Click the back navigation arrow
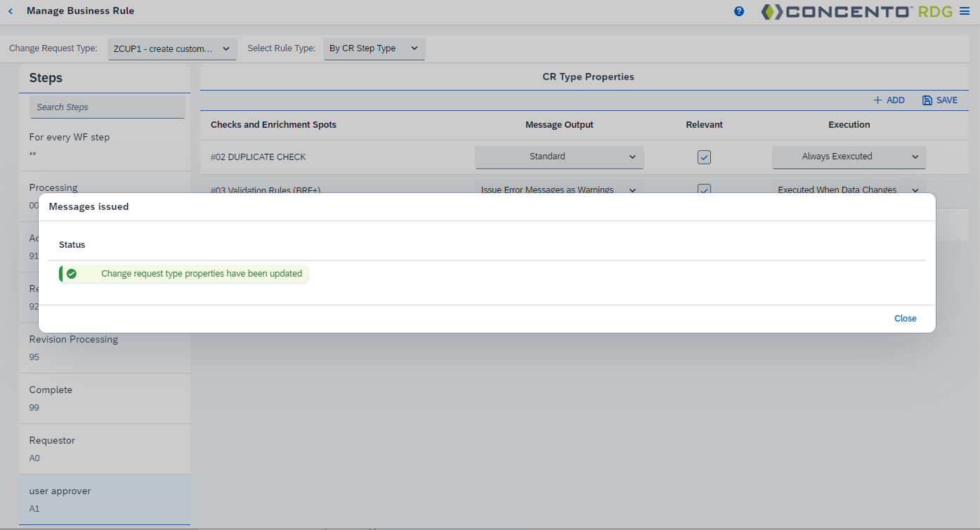980x530 pixels. (10, 11)
